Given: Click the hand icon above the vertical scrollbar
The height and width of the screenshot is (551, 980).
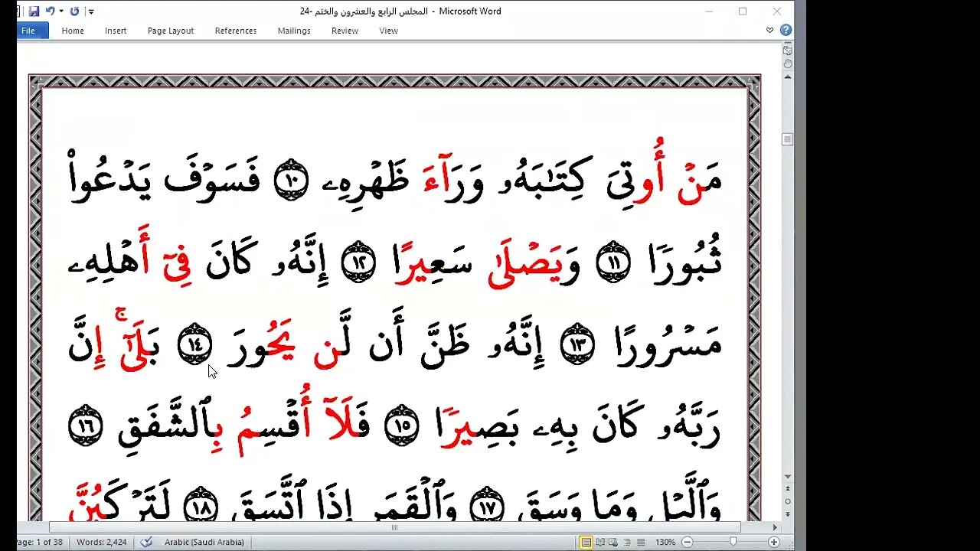Looking at the screenshot, I should [x=787, y=64].
